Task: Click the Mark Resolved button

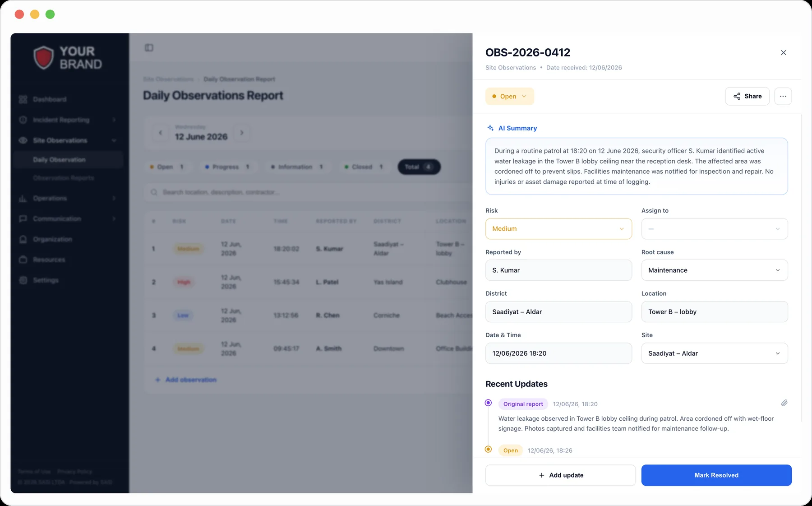Action: pos(716,475)
